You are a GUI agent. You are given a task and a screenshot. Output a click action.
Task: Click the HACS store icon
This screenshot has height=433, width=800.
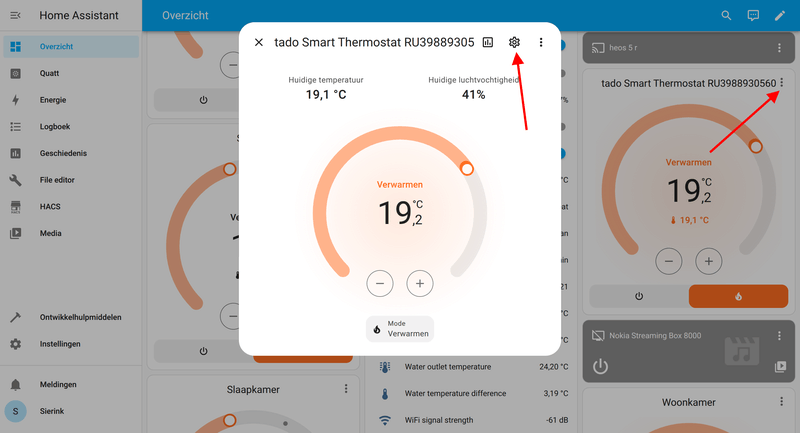(16, 207)
